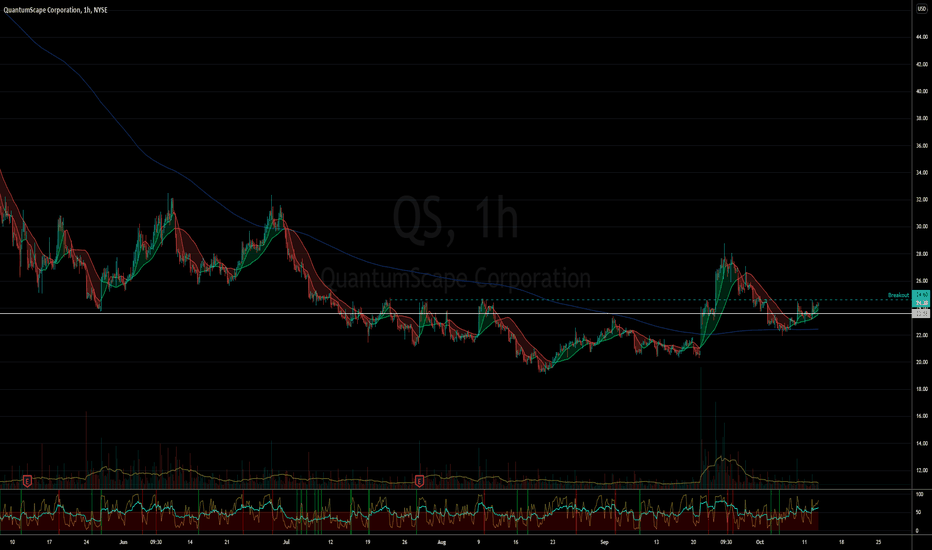Click the Sep label on time axis

coord(604,542)
